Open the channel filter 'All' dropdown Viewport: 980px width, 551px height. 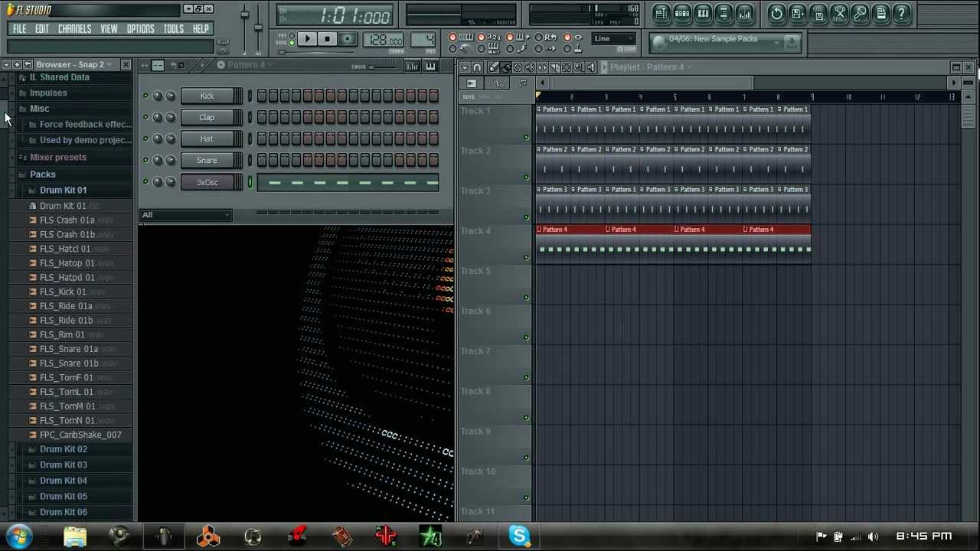point(186,215)
